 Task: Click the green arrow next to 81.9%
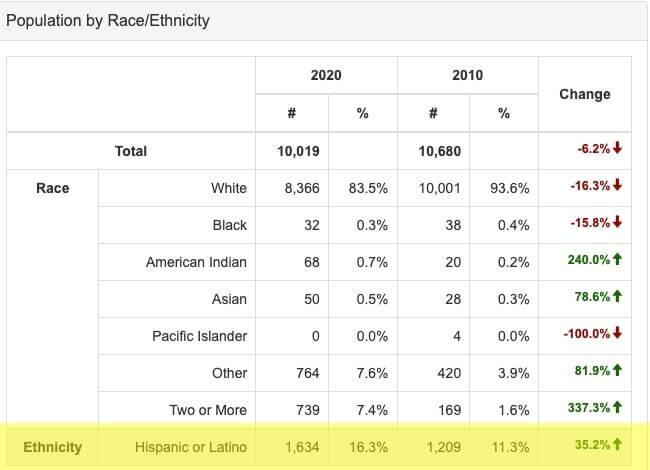618,372
